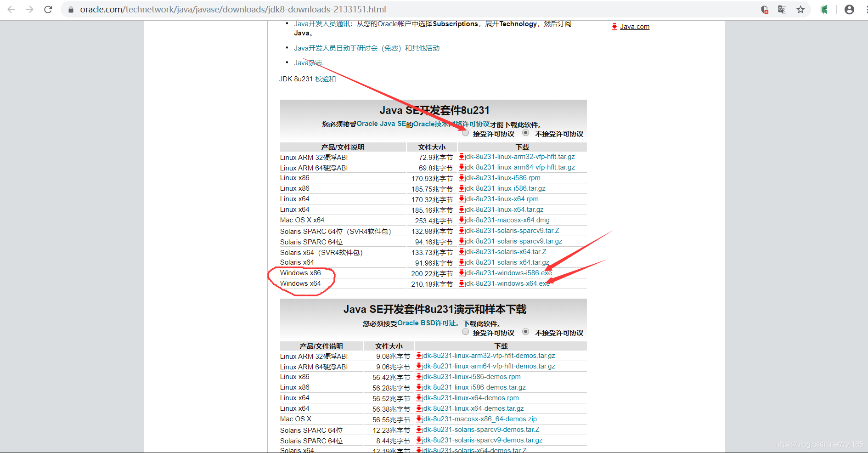Click download icon for jdk-8u231-linux-i586.tar.gz
This screenshot has width=868, height=453.
click(x=462, y=188)
